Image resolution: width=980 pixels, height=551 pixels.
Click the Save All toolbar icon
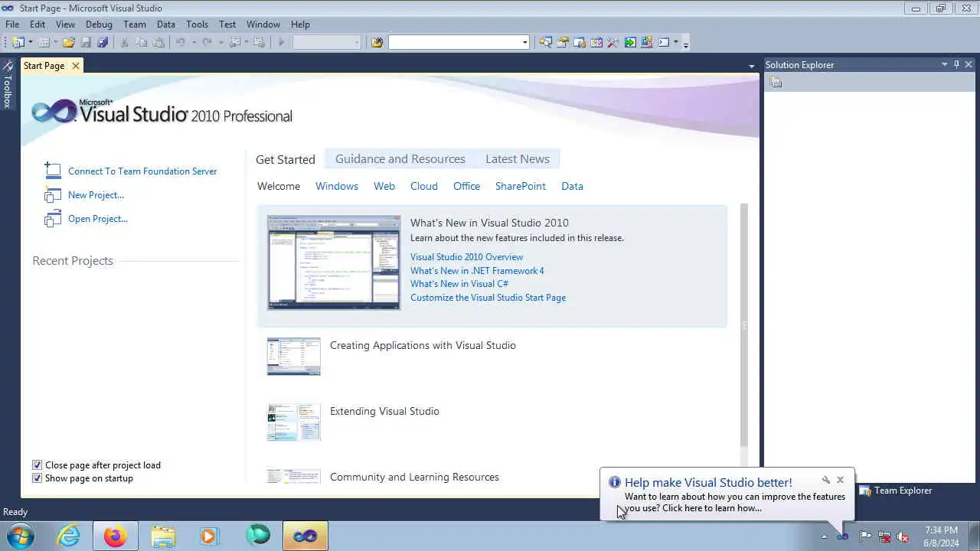tap(103, 42)
